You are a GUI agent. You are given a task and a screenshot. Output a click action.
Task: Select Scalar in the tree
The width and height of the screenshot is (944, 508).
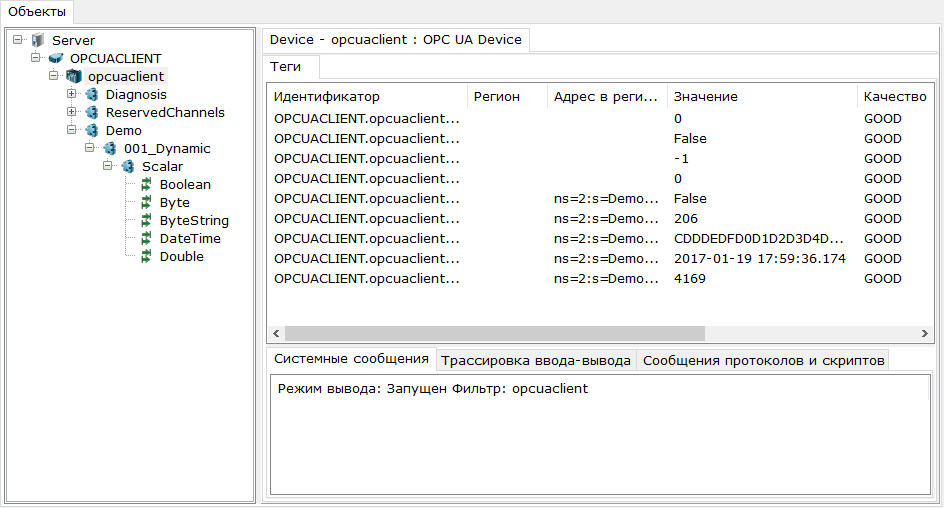click(x=162, y=167)
